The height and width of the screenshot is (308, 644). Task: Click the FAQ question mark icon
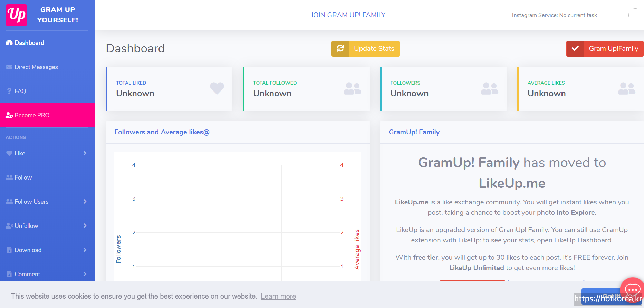[x=9, y=91]
